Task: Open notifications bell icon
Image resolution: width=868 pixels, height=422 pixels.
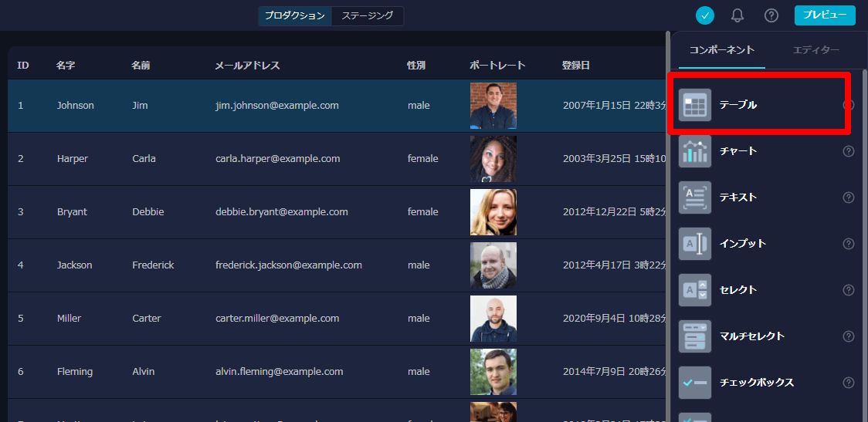Action: tap(737, 15)
